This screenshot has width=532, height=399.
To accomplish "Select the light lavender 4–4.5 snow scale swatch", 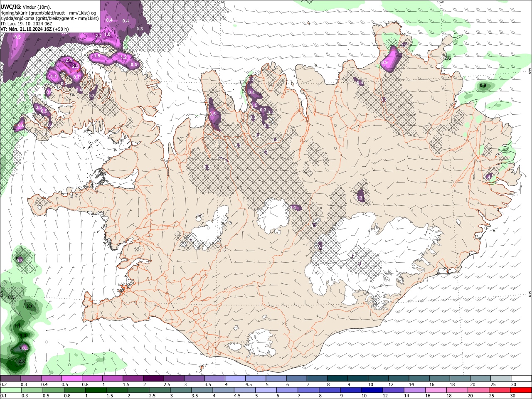I will point(235,378).
